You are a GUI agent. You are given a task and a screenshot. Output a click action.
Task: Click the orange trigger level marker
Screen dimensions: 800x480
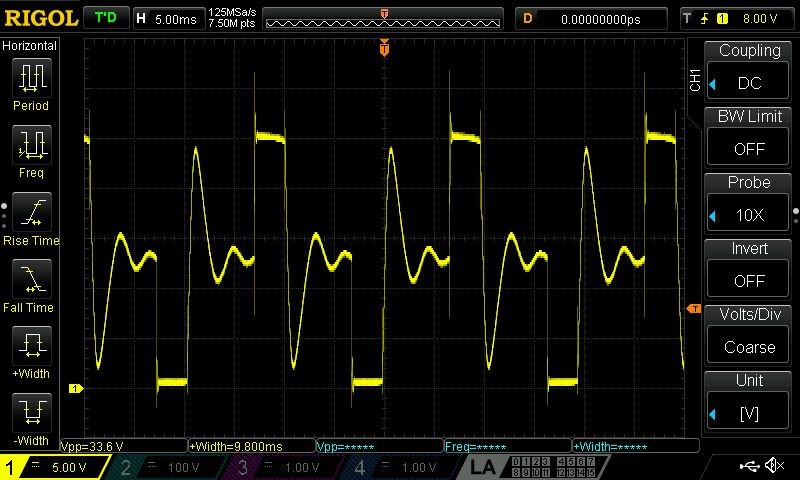694,309
